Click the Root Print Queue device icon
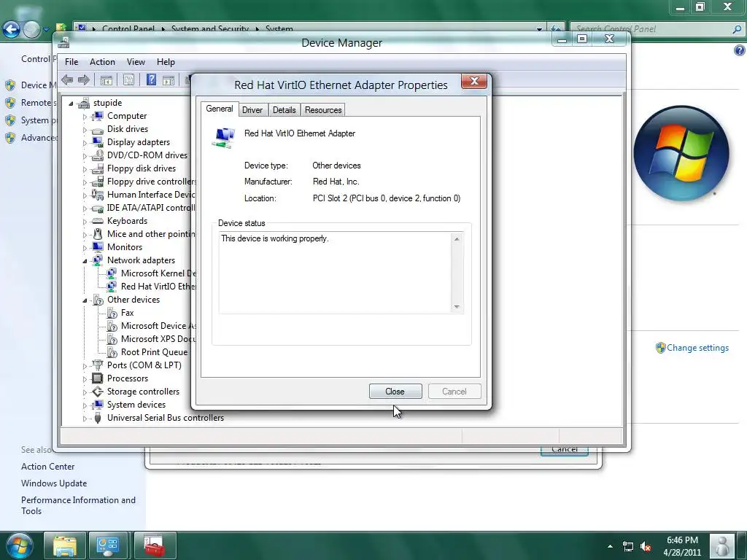 pyautogui.click(x=112, y=352)
